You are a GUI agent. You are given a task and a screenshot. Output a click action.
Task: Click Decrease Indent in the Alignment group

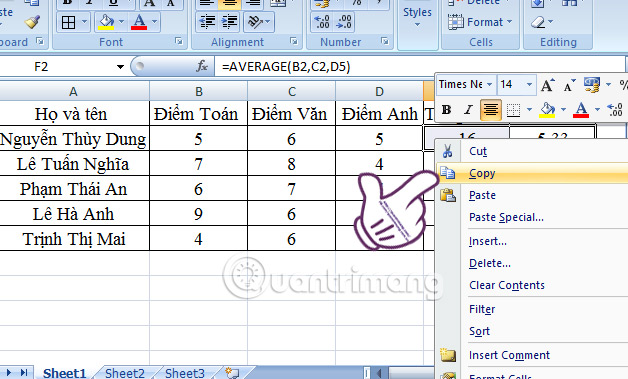point(207,22)
